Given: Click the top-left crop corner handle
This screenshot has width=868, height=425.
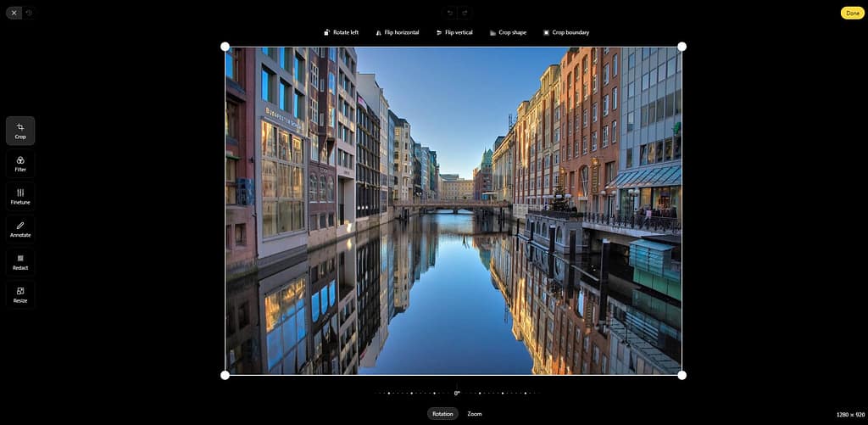Looking at the screenshot, I should coord(225,47).
